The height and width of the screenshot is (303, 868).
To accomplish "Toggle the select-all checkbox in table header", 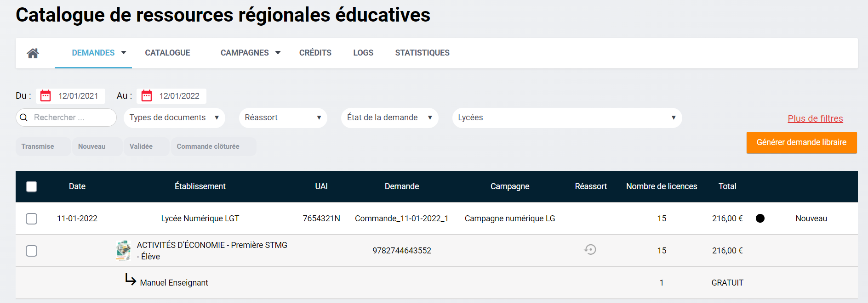I will tap(32, 186).
